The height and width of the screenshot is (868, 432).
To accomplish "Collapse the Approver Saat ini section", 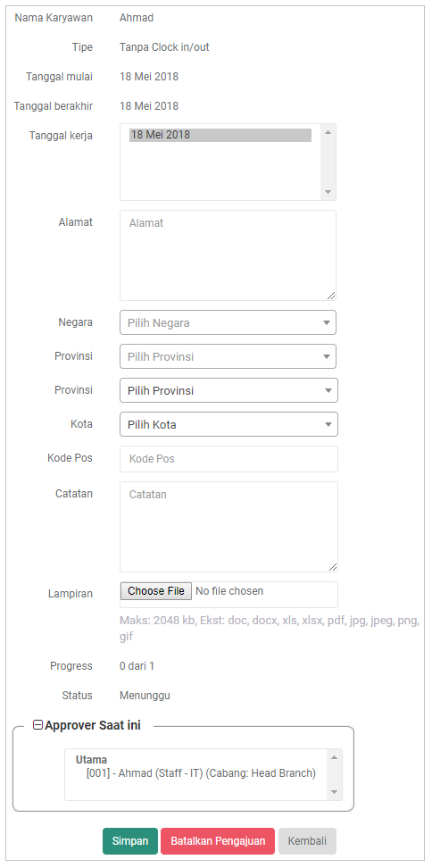I will 37,724.
